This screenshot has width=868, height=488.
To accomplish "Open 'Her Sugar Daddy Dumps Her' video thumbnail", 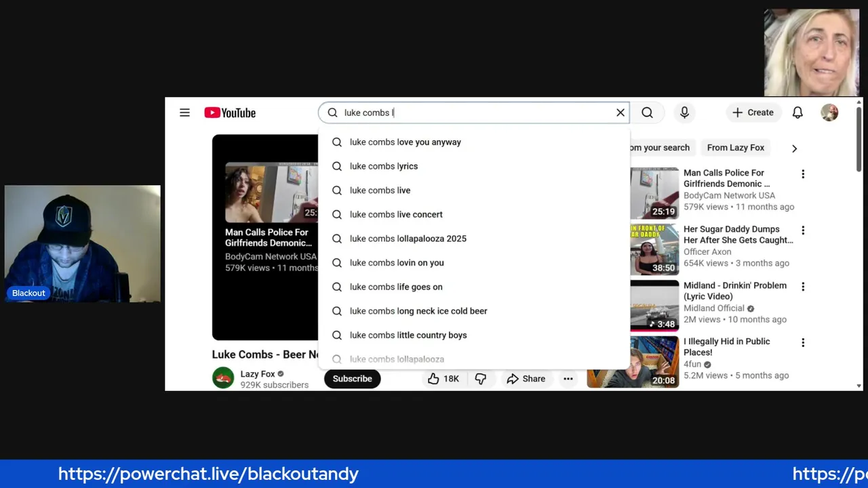I will click(x=654, y=249).
